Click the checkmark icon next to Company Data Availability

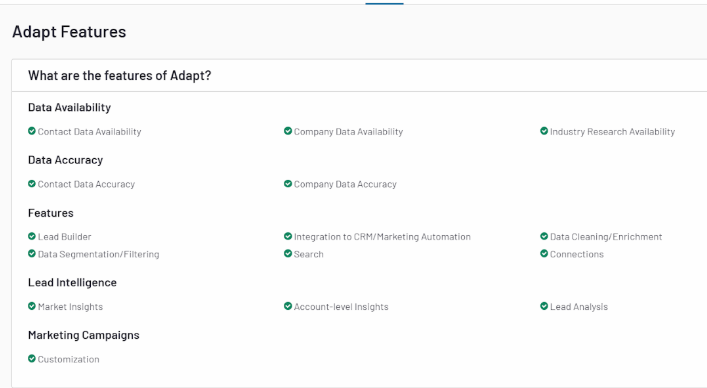coord(288,131)
